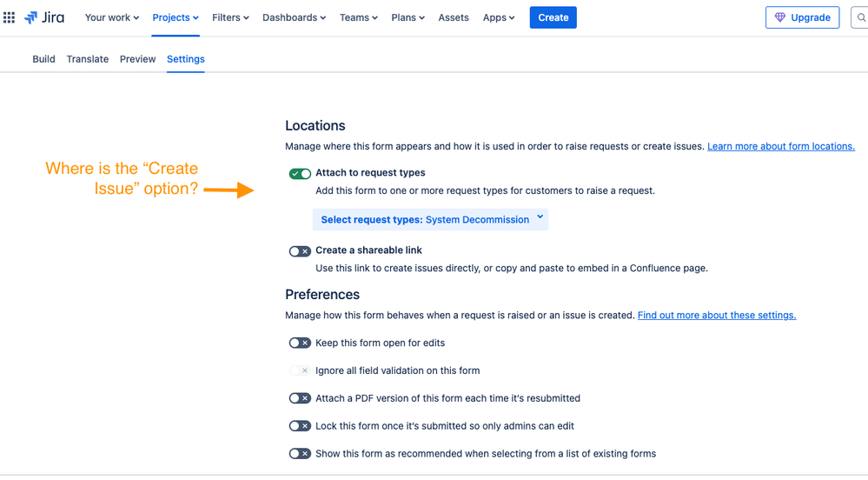Open the Your work dropdown menu
The image size is (868, 480).
click(112, 17)
